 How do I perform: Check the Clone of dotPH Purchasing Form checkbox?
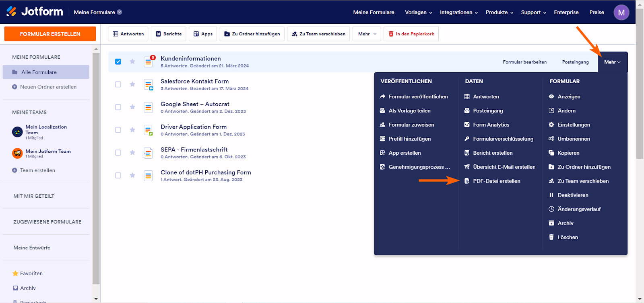(x=118, y=176)
